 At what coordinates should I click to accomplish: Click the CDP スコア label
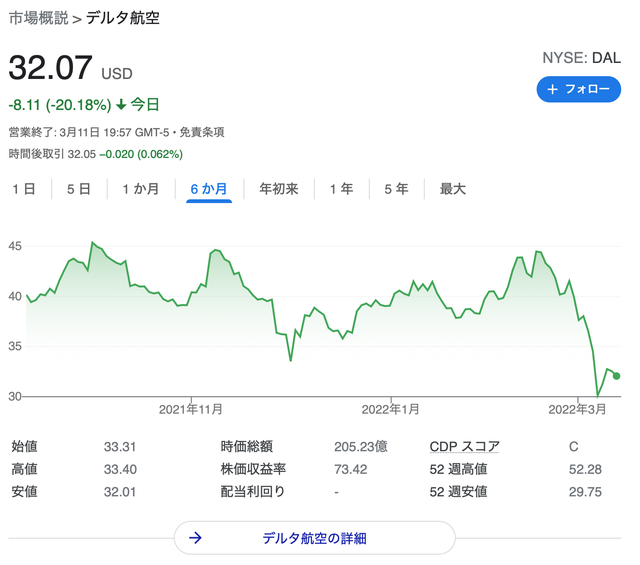click(x=464, y=447)
